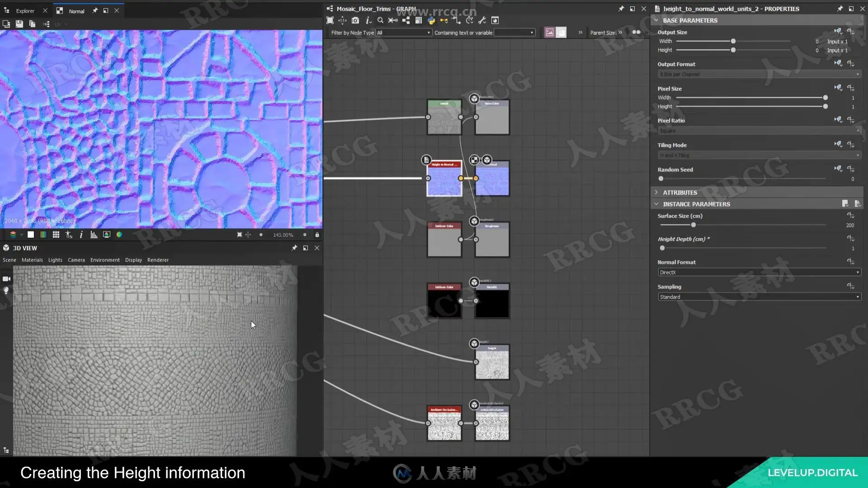Screen dimensions: 868x488
Task: Expand the Attributes section
Action: coord(679,192)
